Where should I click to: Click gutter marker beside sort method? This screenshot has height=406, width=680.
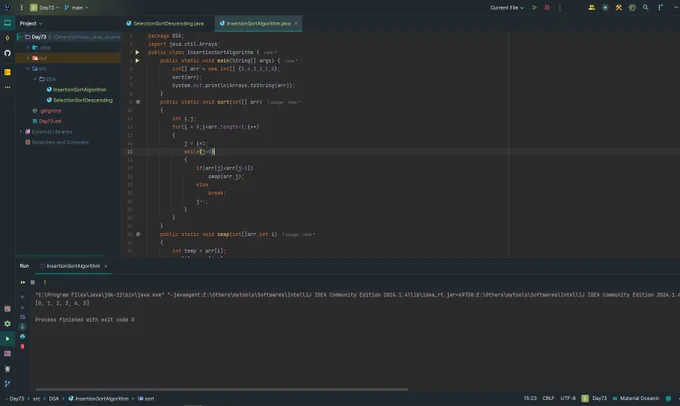tap(138, 102)
